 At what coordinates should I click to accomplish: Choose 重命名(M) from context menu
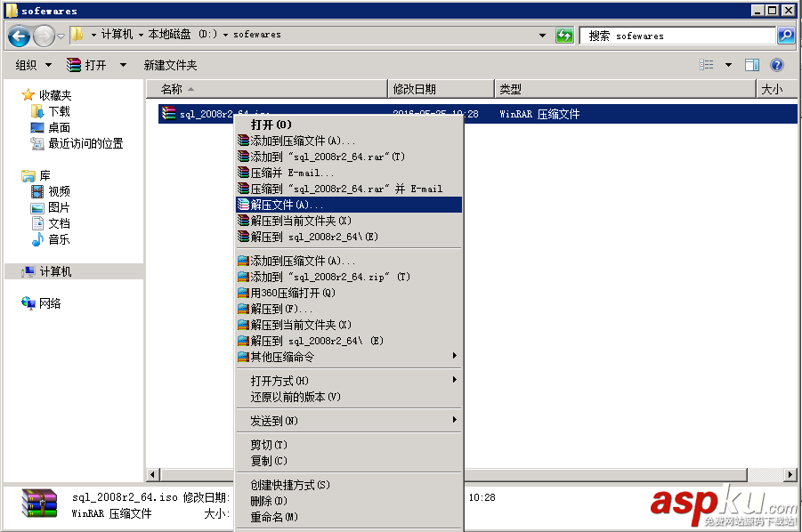(349, 517)
